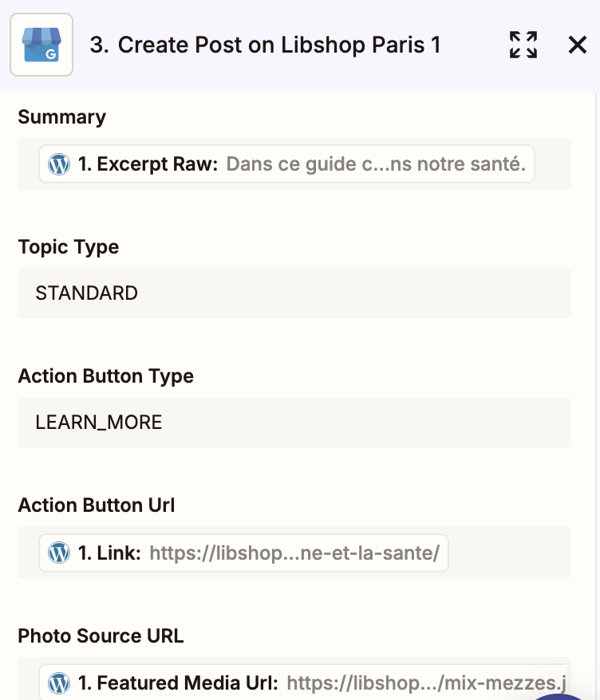
Task: Click the Action Button Url label
Action: coord(97,505)
